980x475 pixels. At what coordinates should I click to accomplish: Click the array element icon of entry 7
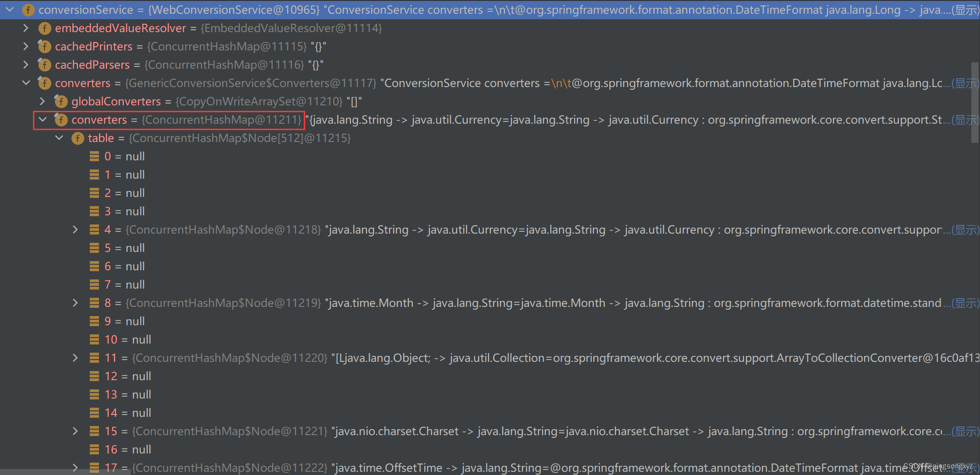(94, 284)
